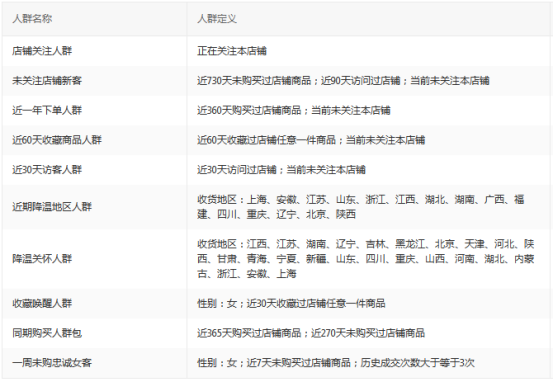
Task: Select the 同期购买人群包 row name
Action: click(47, 333)
